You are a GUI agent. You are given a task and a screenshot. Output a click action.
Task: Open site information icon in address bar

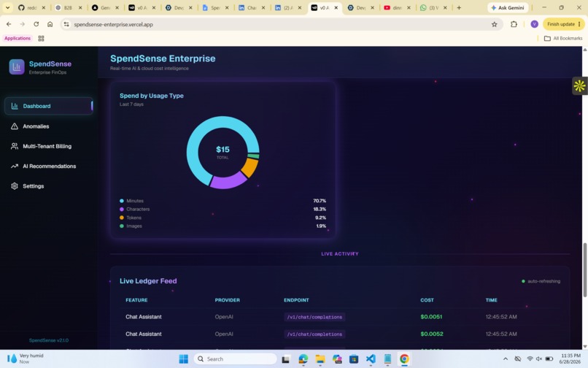[66, 24]
